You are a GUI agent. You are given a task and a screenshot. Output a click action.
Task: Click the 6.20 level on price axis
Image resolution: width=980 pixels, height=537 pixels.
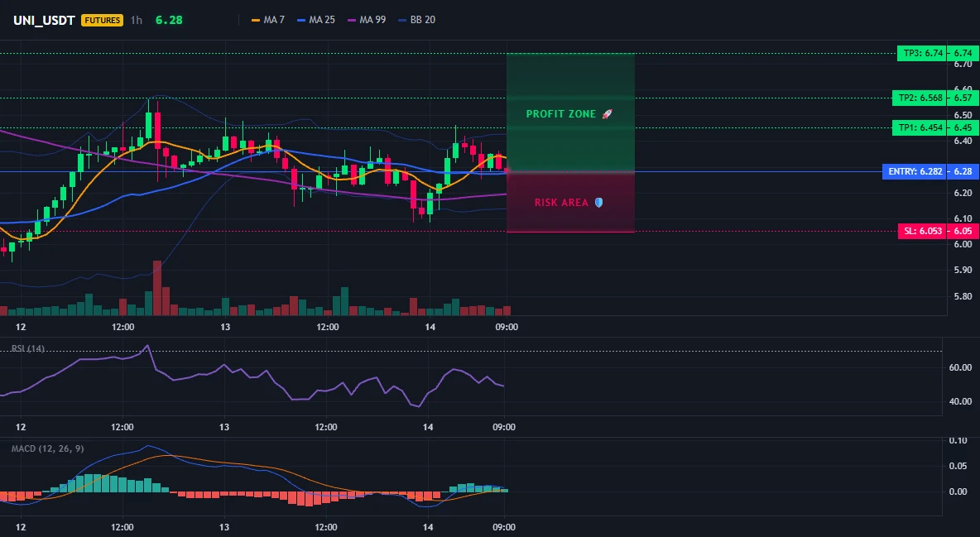963,193
